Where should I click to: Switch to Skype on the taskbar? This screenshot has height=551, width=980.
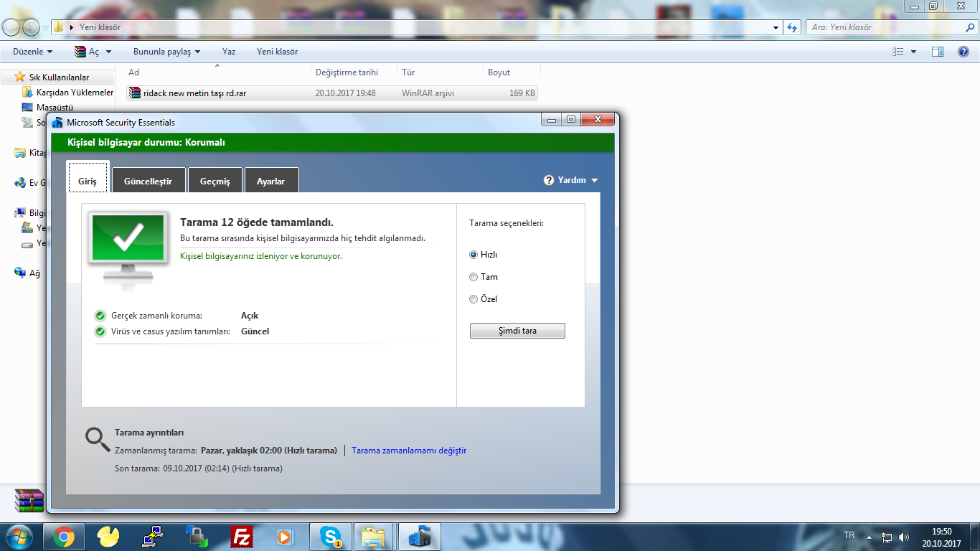click(x=331, y=537)
